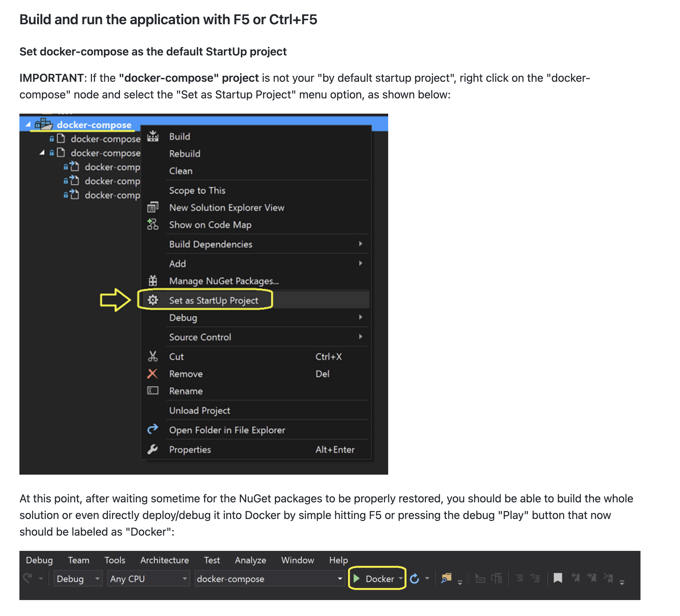Viewport: 680px width, 616px height.
Task: Click the restart application icon in the toolbar
Action: [x=415, y=579]
